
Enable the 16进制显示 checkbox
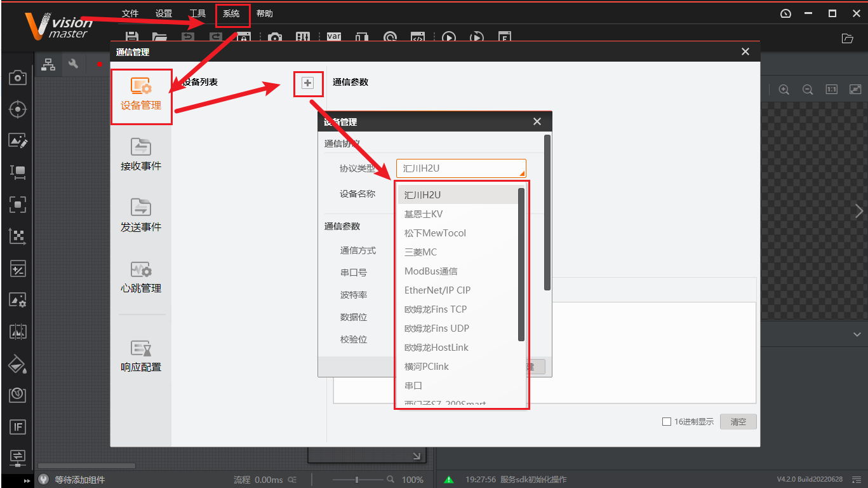point(666,422)
